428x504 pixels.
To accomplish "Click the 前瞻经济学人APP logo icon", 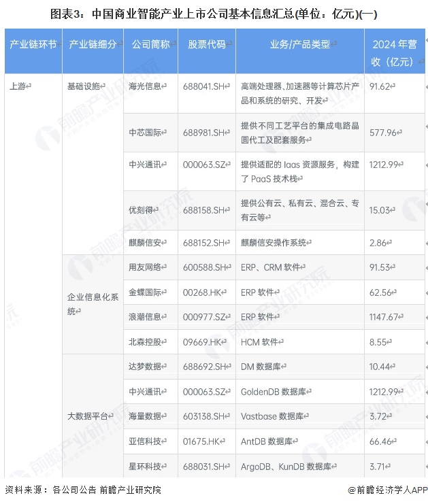I will [352, 490].
